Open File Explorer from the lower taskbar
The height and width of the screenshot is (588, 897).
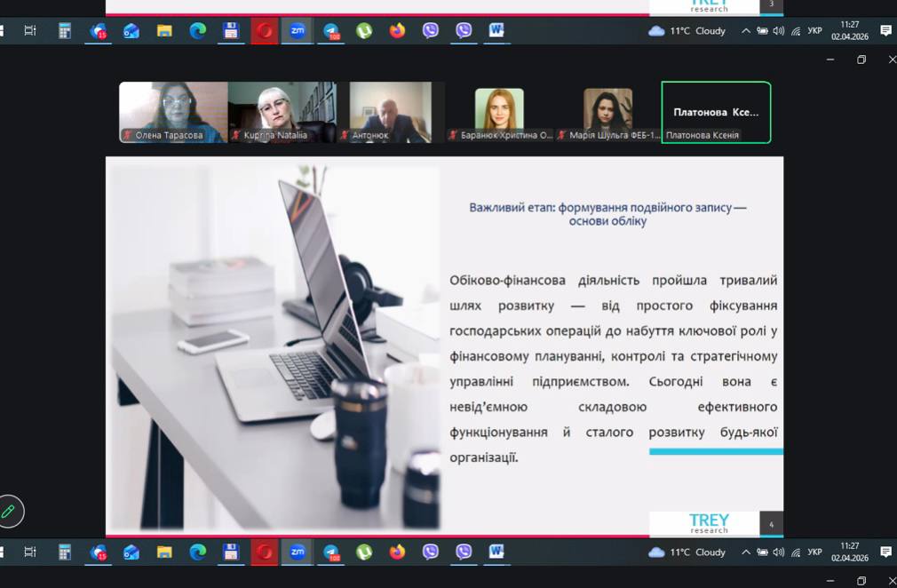pos(164,552)
